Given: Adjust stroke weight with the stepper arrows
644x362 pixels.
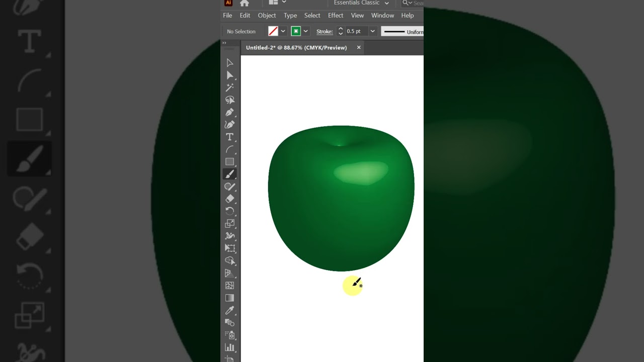Looking at the screenshot, I should (340, 31).
